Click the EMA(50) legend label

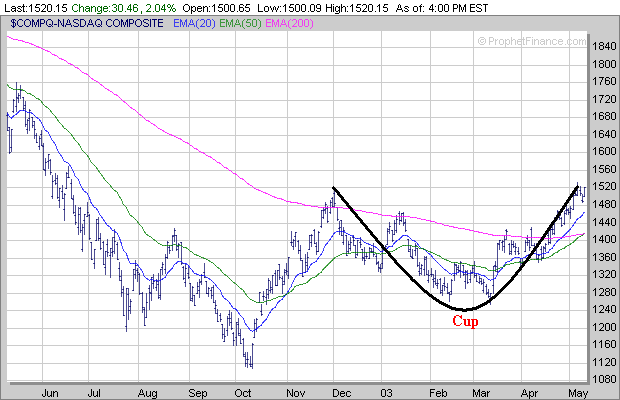240,24
